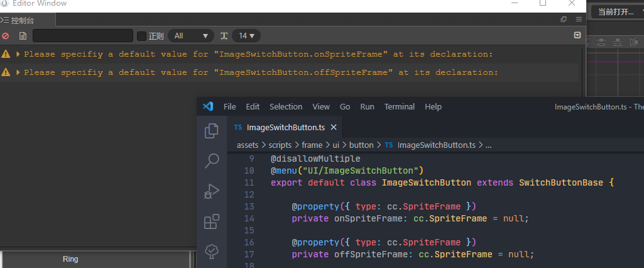This screenshot has height=268, width=644.
Task: Open the console log file icon
Action: pyautogui.click(x=23, y=36)
